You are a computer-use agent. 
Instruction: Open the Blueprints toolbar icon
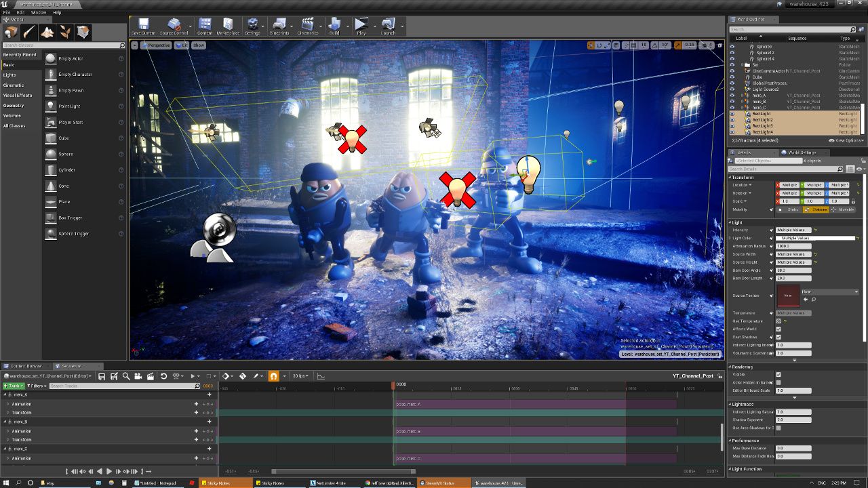point(279,26)
